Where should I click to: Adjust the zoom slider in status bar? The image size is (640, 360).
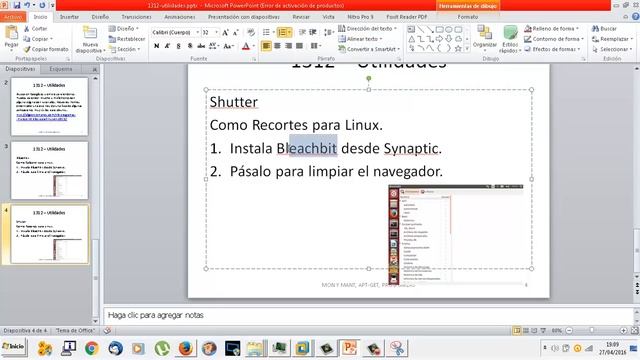(591, 330)
